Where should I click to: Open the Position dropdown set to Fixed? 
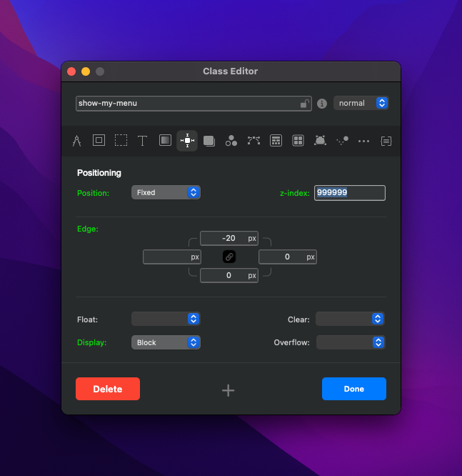[166, 192]
